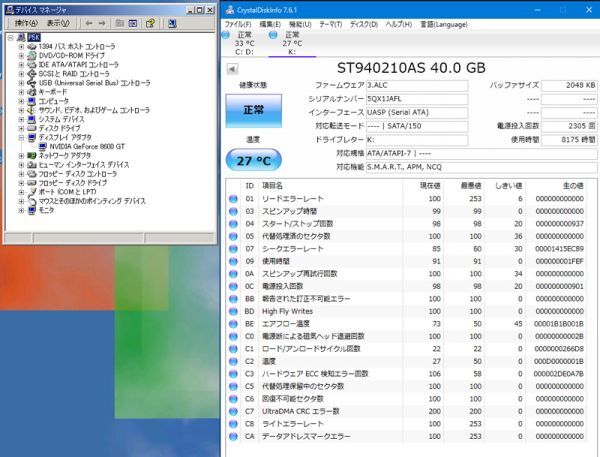This screenshot has height=457, width=600.
Task: Open the 操作(A) menu in Device Manager
Action: [26, 23]
